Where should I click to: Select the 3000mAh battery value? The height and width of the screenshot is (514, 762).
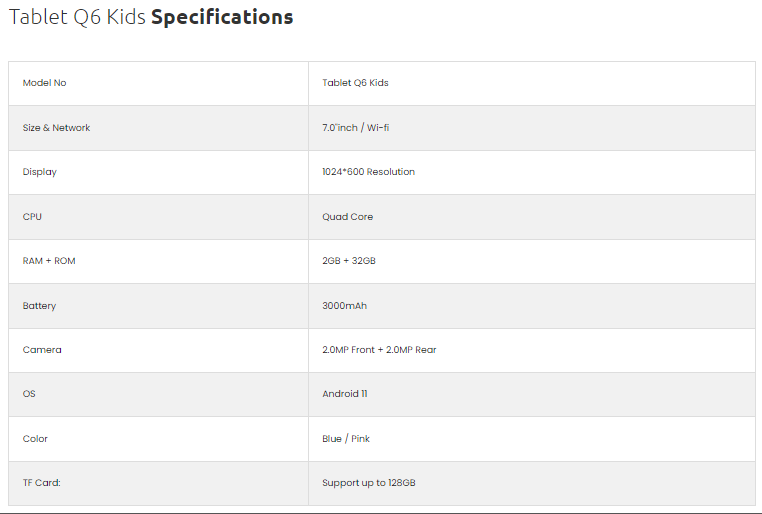tap(344, 306)
